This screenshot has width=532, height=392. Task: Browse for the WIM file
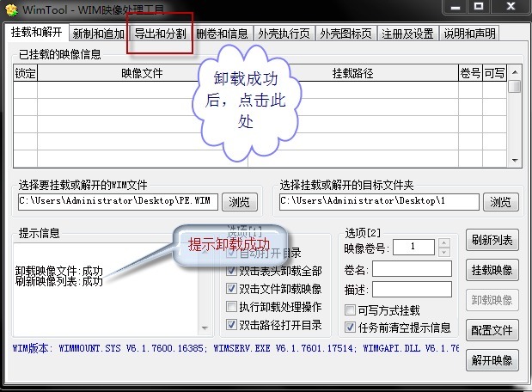[x=240, y=202]
